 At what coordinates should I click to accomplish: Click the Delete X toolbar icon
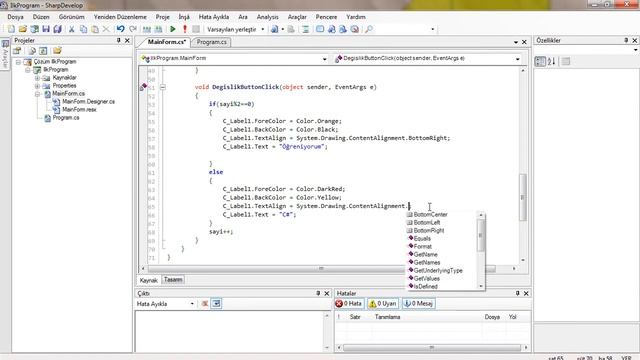[106, 29]
